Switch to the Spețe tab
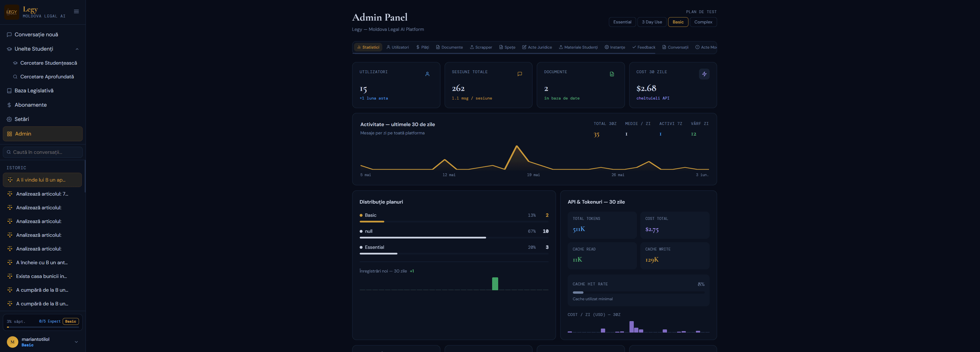This screenshot has height=352, width=980. click(507, 47)
